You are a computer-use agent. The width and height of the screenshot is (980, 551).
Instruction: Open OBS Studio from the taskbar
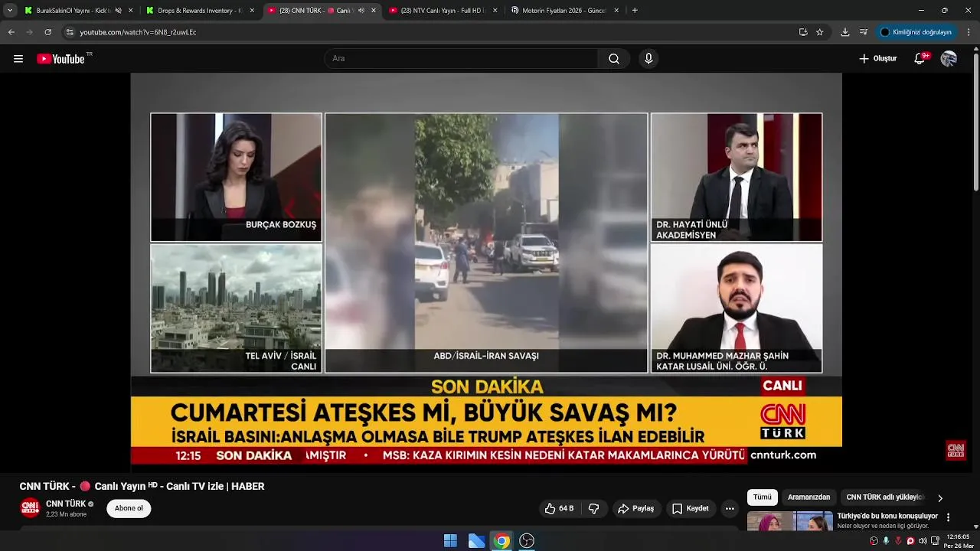(x=527, y=541)
